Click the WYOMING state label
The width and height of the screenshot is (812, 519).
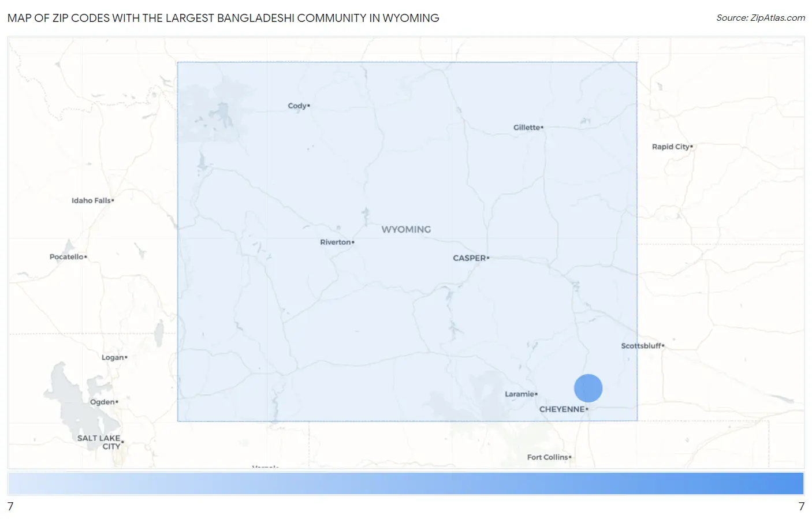click(x=406, y=230)
